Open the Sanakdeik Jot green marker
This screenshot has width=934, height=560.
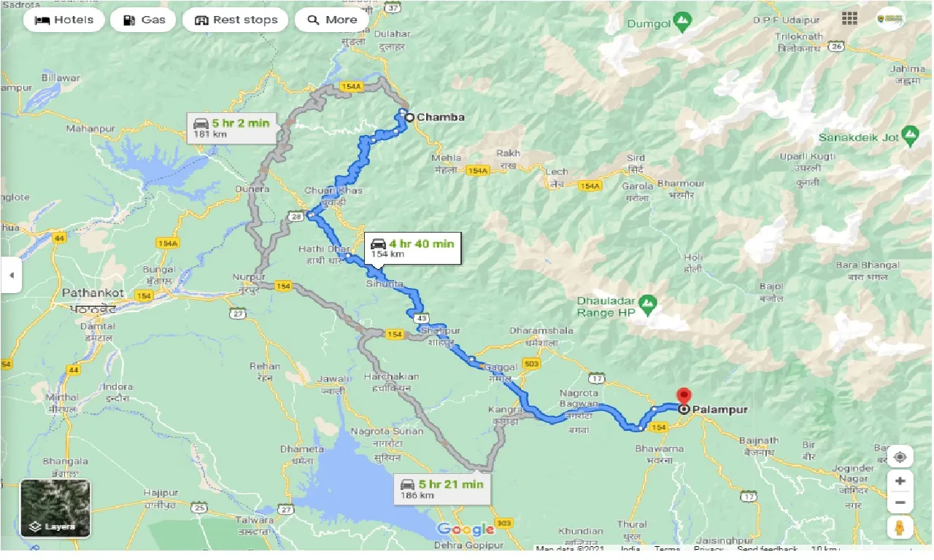pos(909,134)
